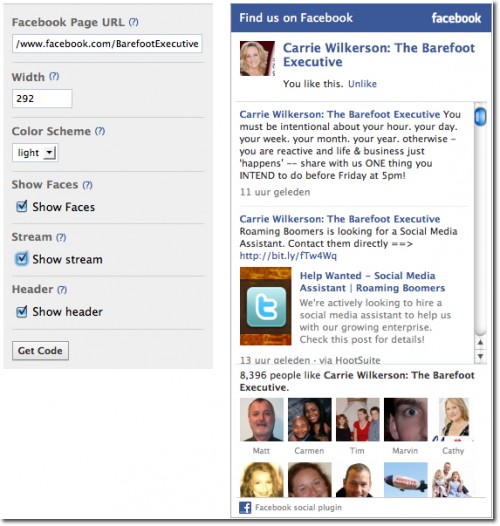The height and width of the screenshot is (526, 500).
Task: Click the blue scrollbar thumb in the stream
Action: click(481, 116)
